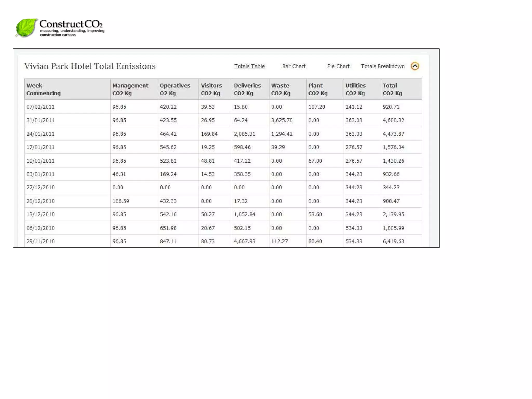Select the 07/02/2011 week row
Screen dimensions: 532x399
(41, 107)
